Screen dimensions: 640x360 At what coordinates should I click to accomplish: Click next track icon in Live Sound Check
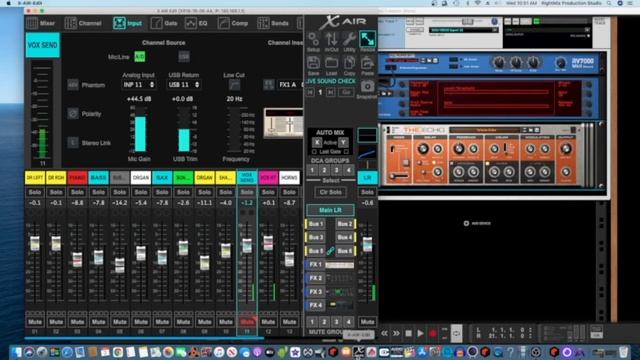click(330, 93)
